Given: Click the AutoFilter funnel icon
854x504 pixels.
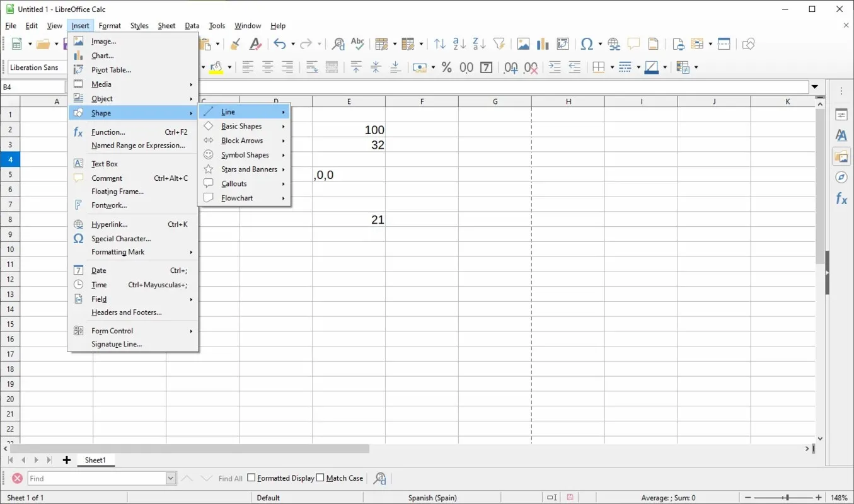Looking at the screenshot, I should click(499, 44).
